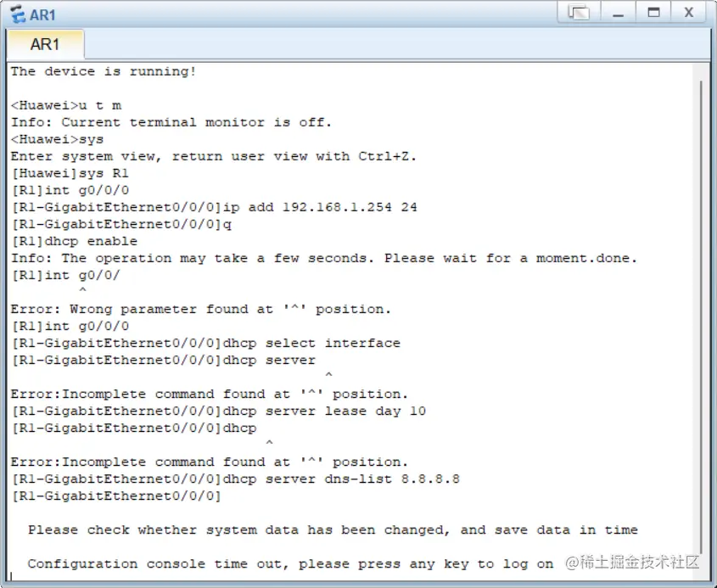The width and height of the screenshot is (717, 588).
Task: Click 'Info: The operation may take a few seconds' line
Action: click(324, 258)
